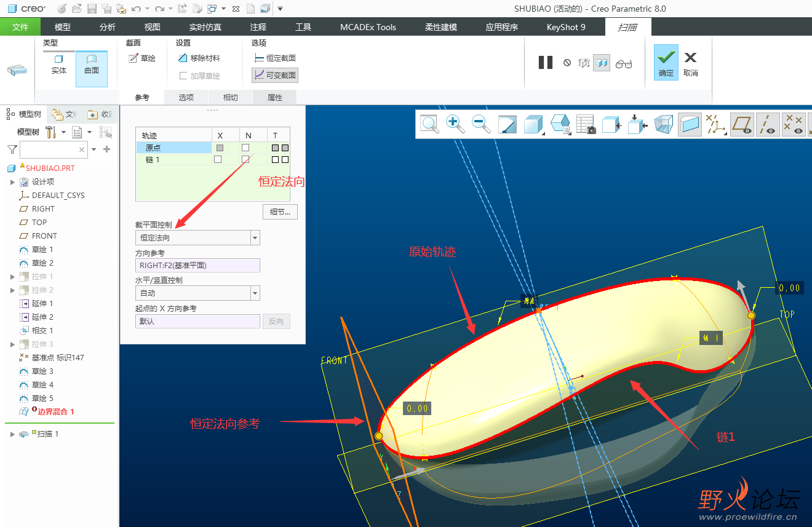Viewport: 812px width, 527px height.
Task: Open the 截平面控制 dropdown 恒定法向
Action: pos(197,237)
